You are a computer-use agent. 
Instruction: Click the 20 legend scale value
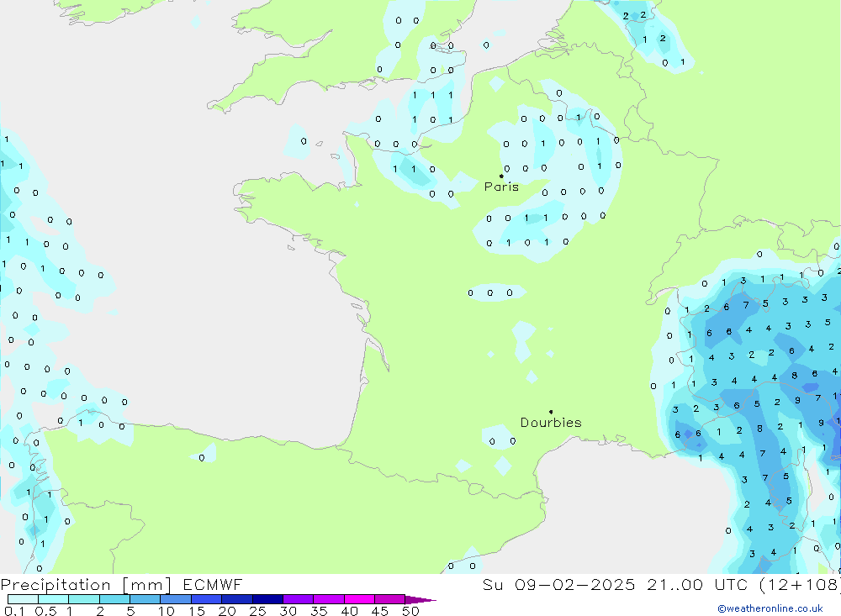pos(227,611)
